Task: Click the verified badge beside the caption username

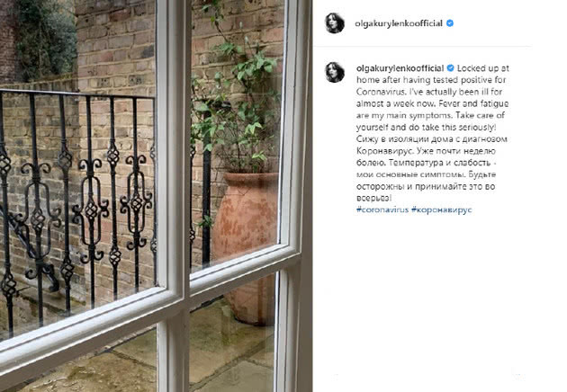Action: pos(451,68)
